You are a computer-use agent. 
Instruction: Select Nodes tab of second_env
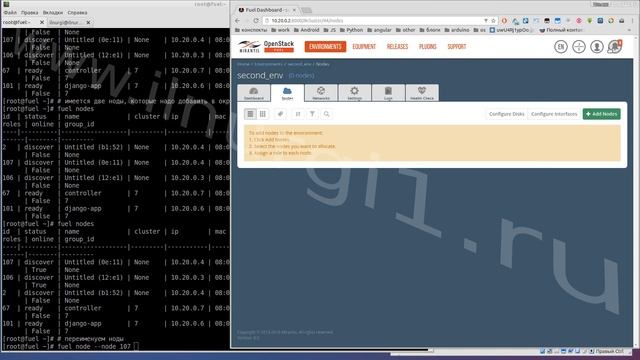point(287,93)
